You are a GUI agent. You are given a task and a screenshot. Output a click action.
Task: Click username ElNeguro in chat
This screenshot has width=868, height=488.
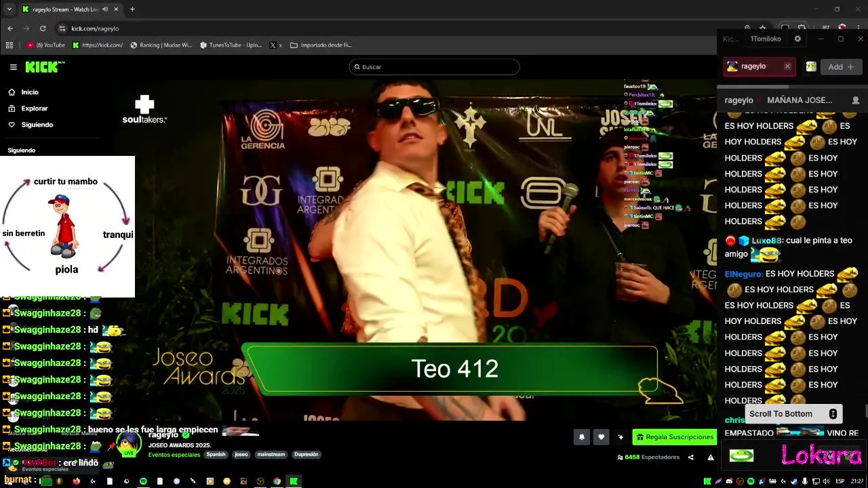click(743, 274)
